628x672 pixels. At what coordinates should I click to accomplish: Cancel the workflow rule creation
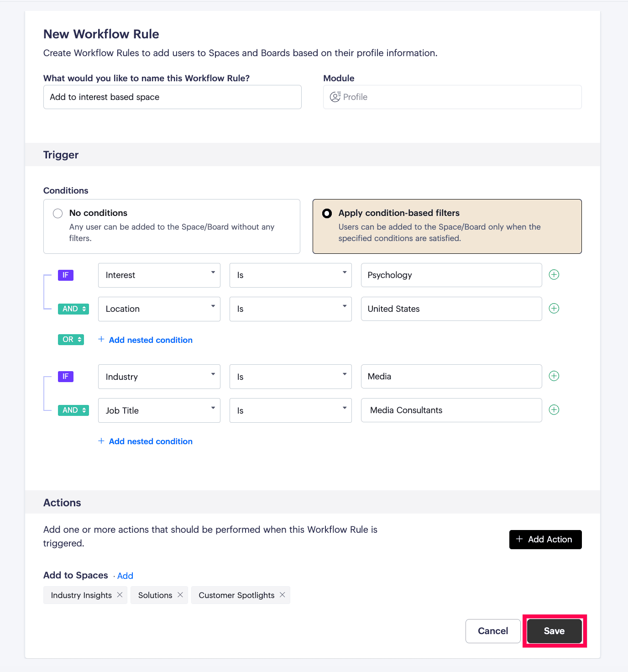(x=493, y=631)
